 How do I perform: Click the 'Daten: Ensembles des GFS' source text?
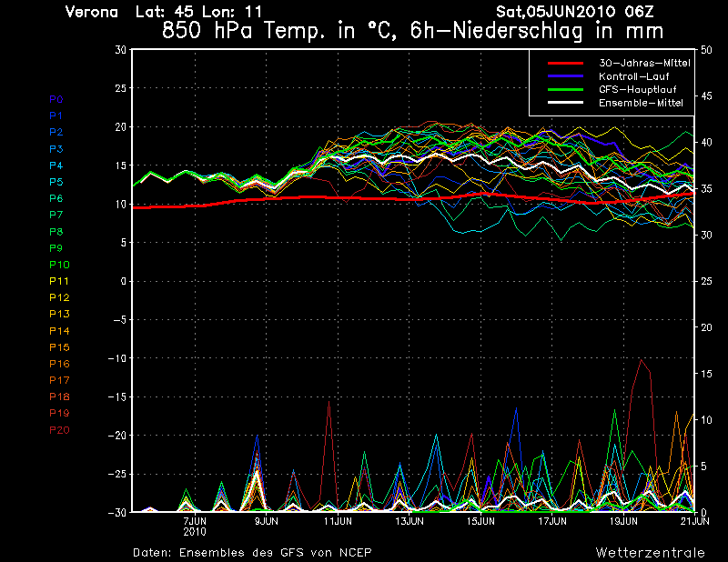[252, 552]
